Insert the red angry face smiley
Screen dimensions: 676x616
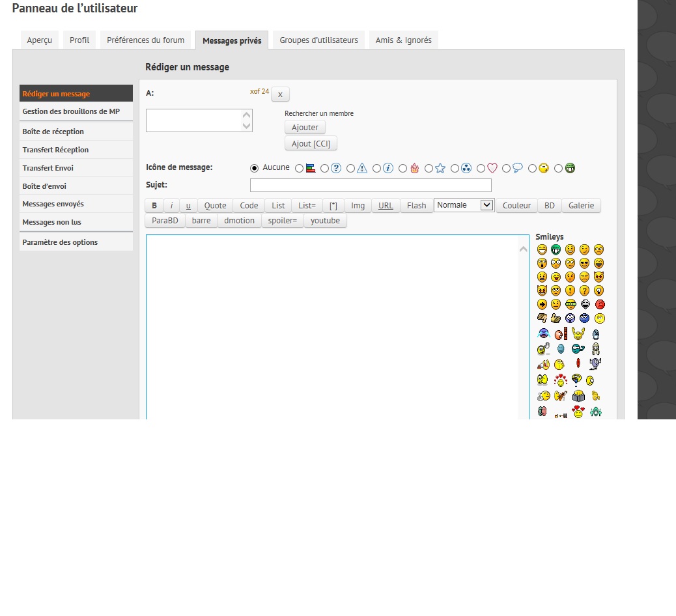600,304
